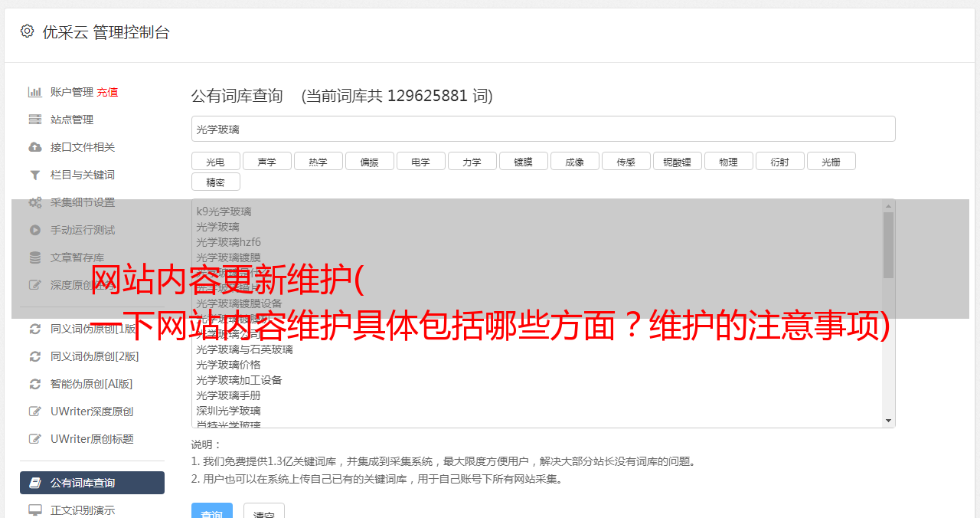Select the 公有词库查询 menu item
980x518 pixels.
tap(92, 483)
